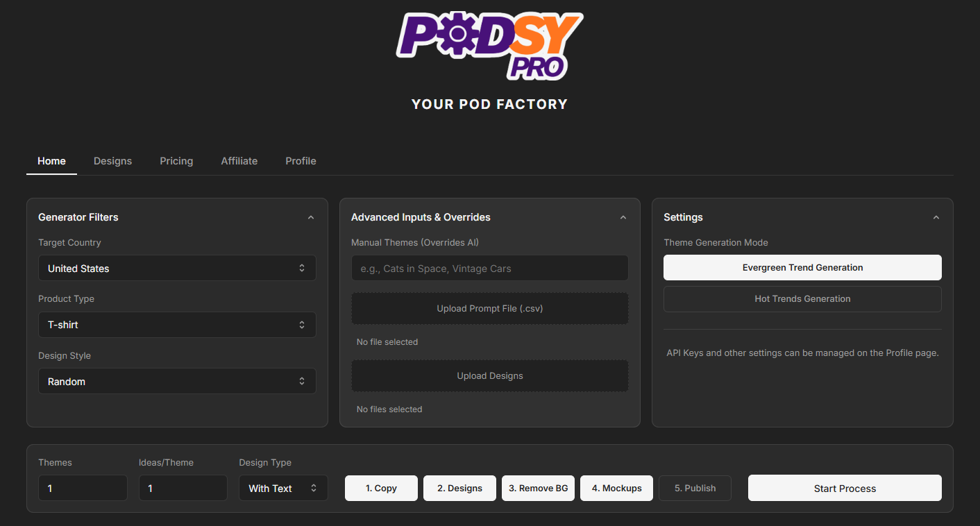Enable Hot Trends Generation mode
The width and height of the screenshot is (980, 526).
tap(802, 298)
